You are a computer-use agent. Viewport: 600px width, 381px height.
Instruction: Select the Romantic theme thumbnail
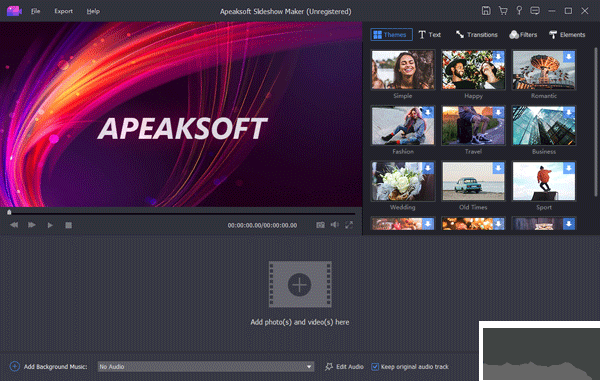click(x=544, y=70)
